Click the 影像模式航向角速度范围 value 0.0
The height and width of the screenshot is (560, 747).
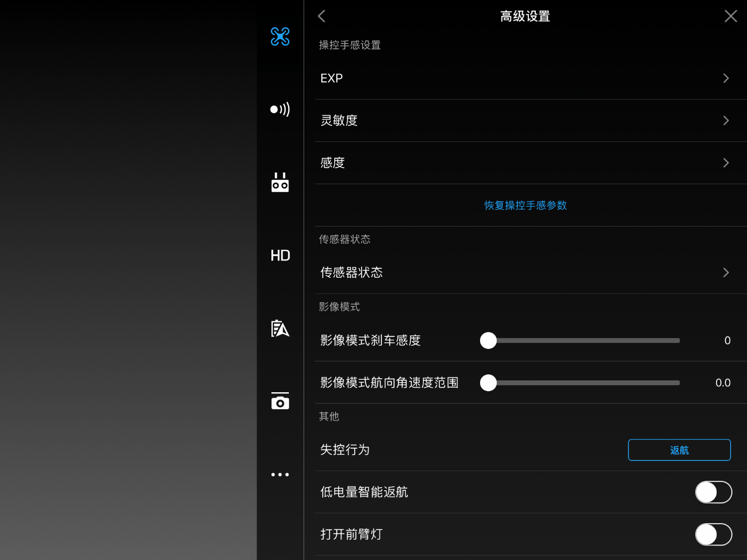click(723, 383)
